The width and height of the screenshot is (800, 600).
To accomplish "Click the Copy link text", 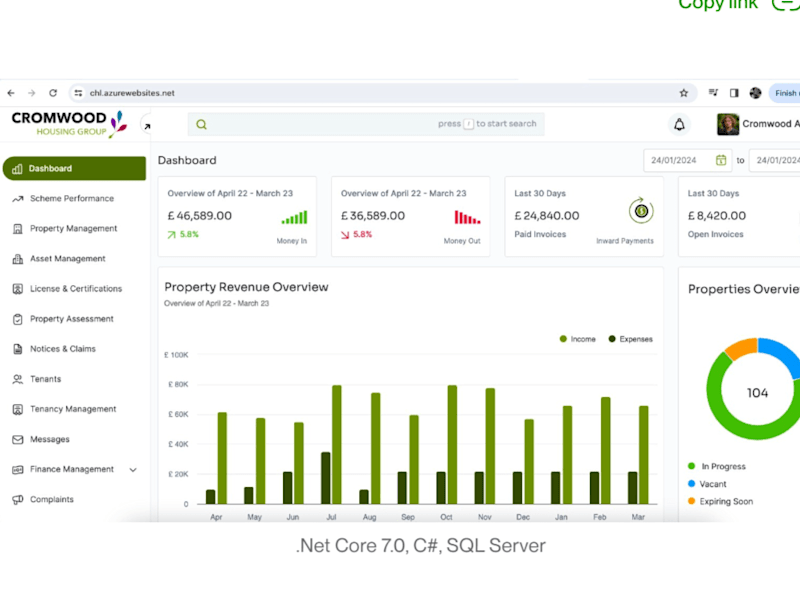I will 718,5.
